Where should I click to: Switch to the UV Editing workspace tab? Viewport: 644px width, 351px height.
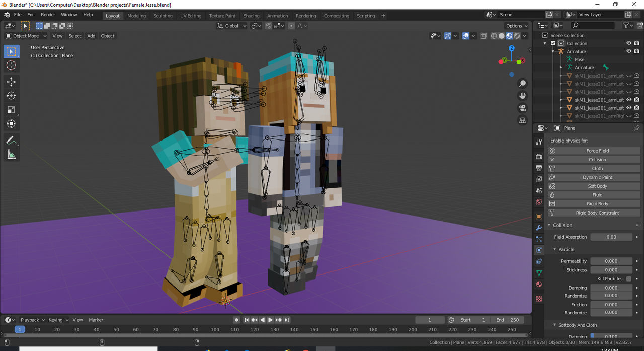coord(190,15)
